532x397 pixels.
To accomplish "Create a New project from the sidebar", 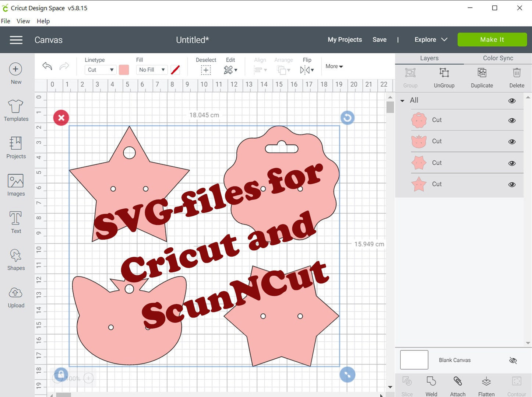I will tap(16, 73).
